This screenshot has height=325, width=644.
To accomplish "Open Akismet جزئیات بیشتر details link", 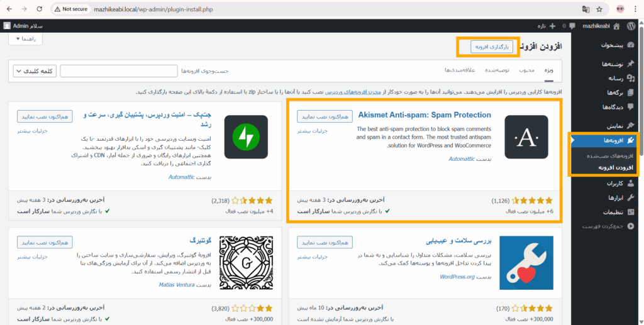I will [x=312, y=131].
